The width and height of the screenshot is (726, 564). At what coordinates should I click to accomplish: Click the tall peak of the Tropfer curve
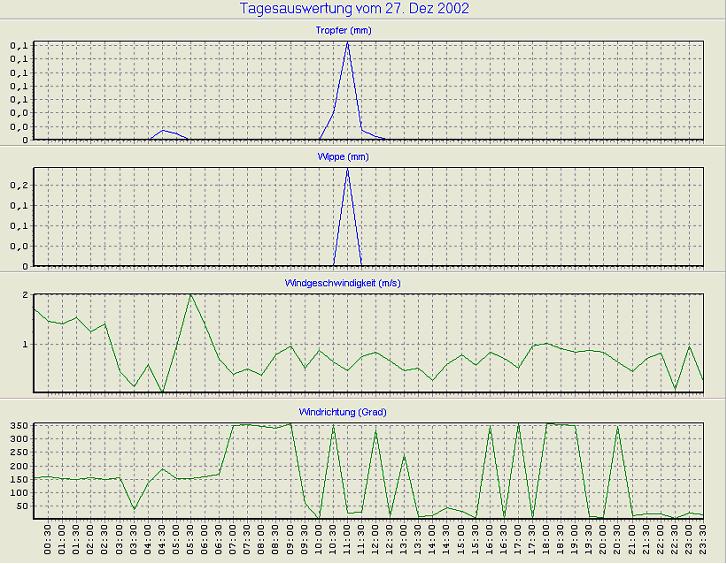pos(348,43)
